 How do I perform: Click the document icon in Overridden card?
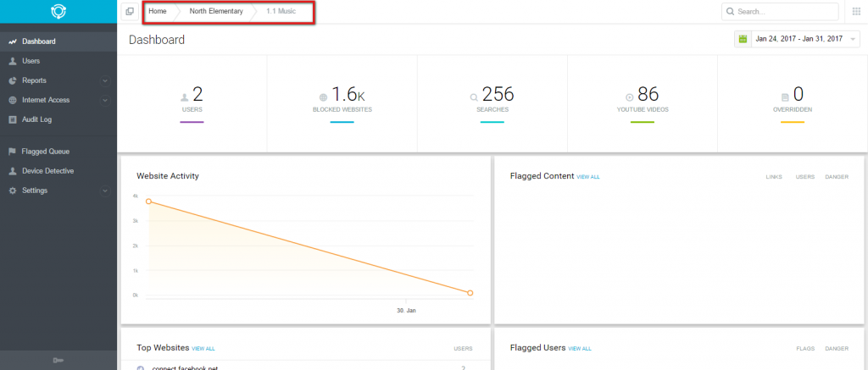tap(784, 98)
